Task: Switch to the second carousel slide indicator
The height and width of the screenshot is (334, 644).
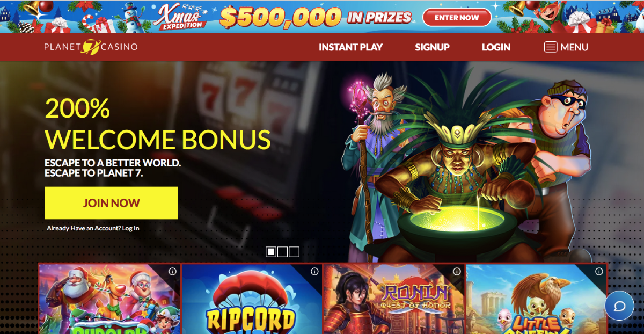Action: [x=283, y=251]
